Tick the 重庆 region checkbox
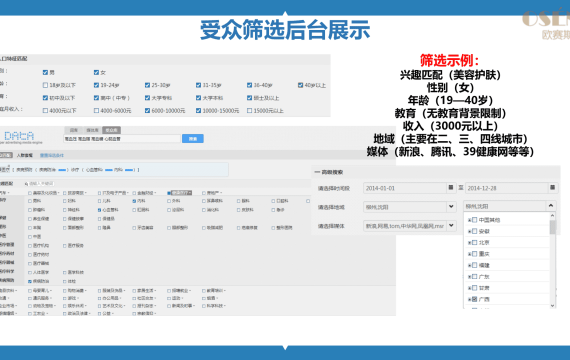Image resolution: width=570 pixels, height=360 pixels. coord(474,254)
